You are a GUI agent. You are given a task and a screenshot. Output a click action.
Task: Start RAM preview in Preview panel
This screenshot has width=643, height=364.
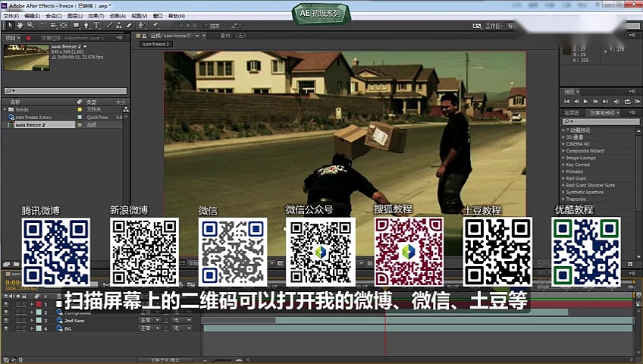(637, 102)
